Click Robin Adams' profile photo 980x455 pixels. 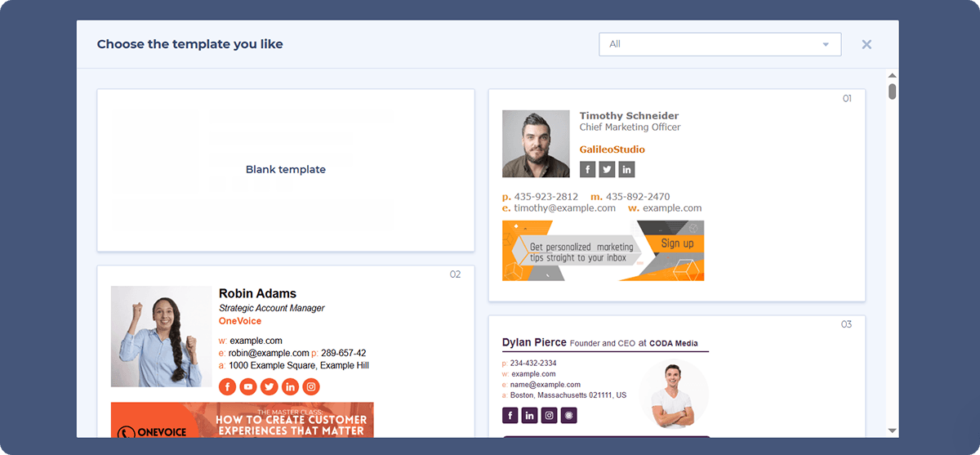[162, 337]
